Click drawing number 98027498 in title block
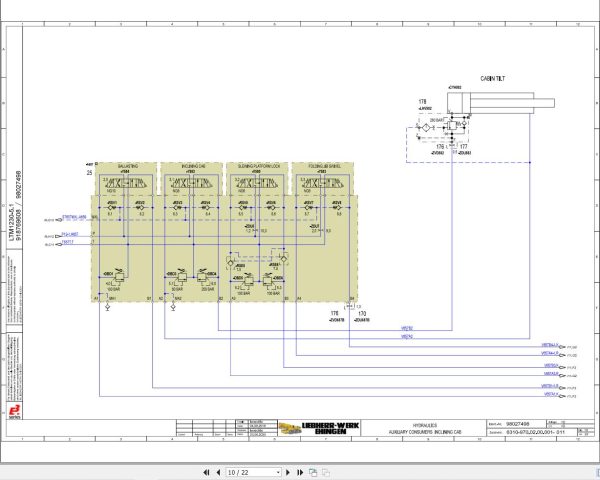 (x=518, y=424)
